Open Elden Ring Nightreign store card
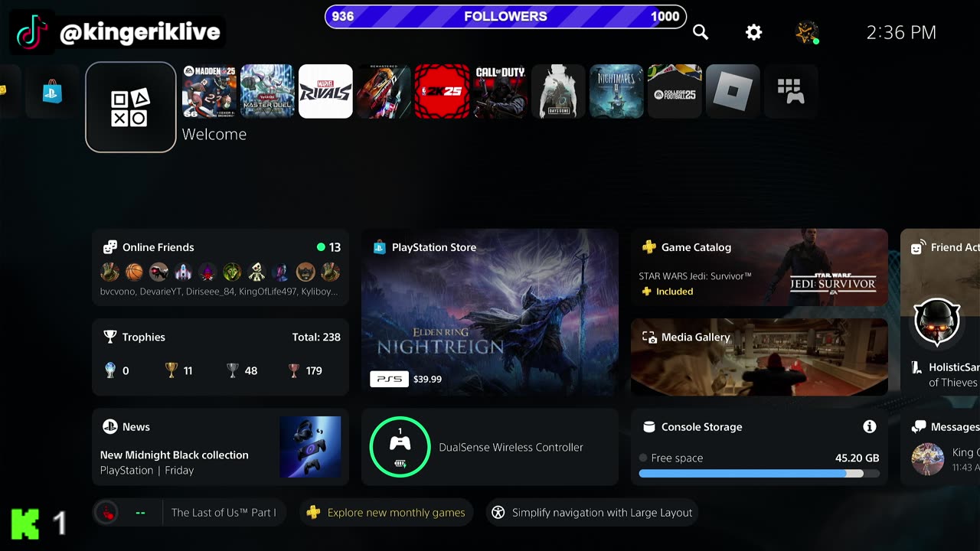Image resolution: width=980 pixels, height=551 pixels. tap(490, 312)
